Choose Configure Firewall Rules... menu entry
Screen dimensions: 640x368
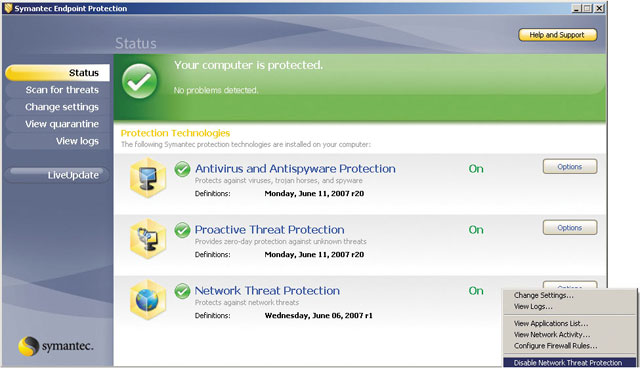(570, 346)
